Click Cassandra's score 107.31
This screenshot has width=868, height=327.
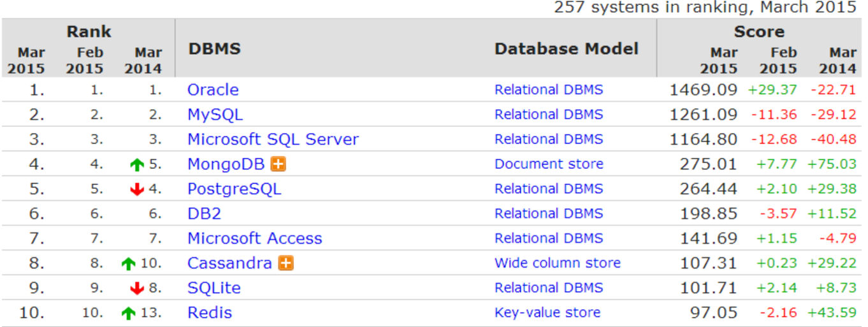(708, 263)
